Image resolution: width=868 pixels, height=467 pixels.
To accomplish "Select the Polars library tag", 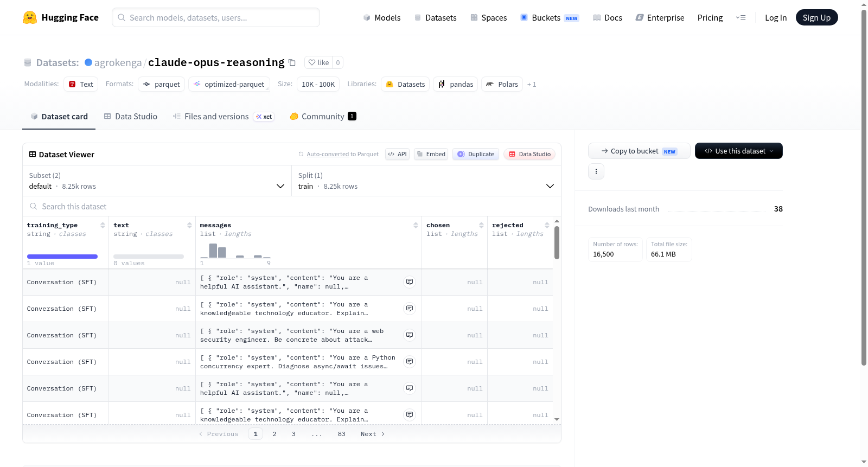I will coord(502,84).
